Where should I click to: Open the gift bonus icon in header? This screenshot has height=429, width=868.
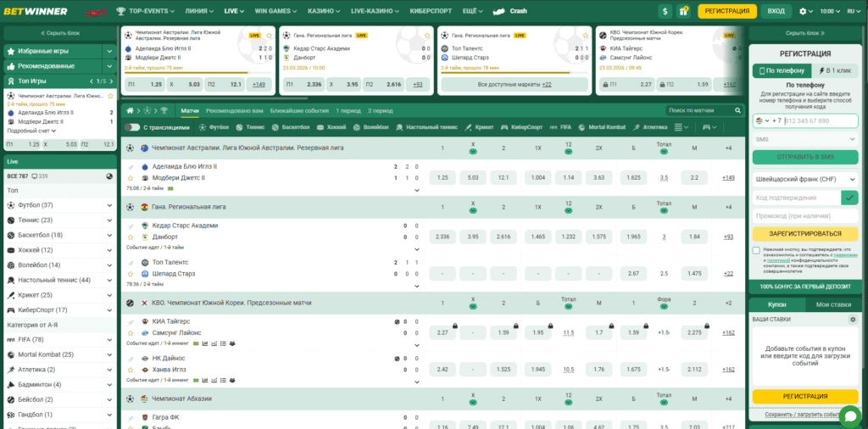(x=683, y=12)
